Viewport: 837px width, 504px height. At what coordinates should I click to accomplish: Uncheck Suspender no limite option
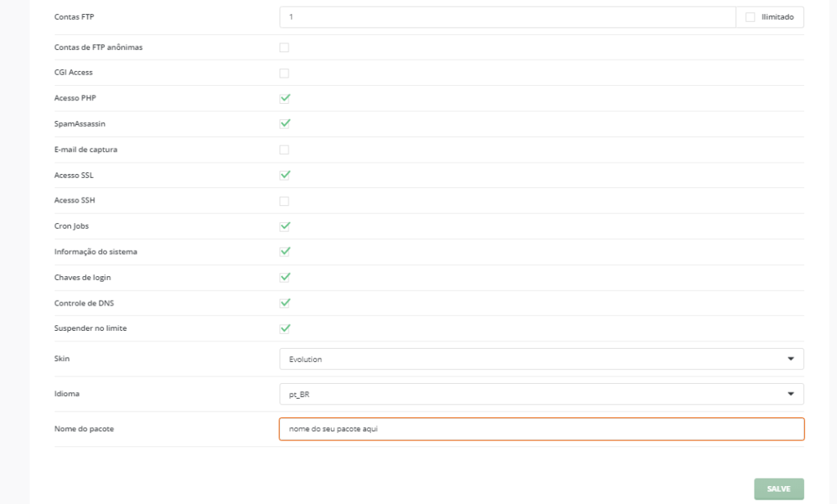click(x=284, y=328)
